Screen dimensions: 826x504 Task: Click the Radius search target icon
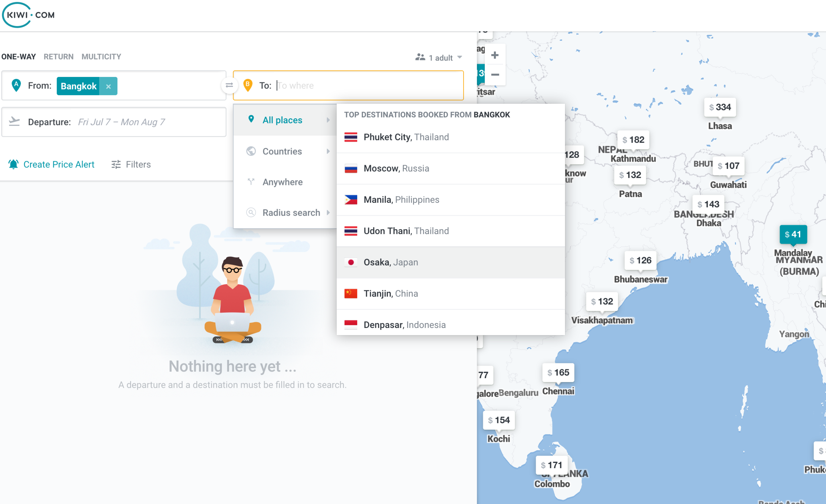pyautogui.click(x=251, y=212)
